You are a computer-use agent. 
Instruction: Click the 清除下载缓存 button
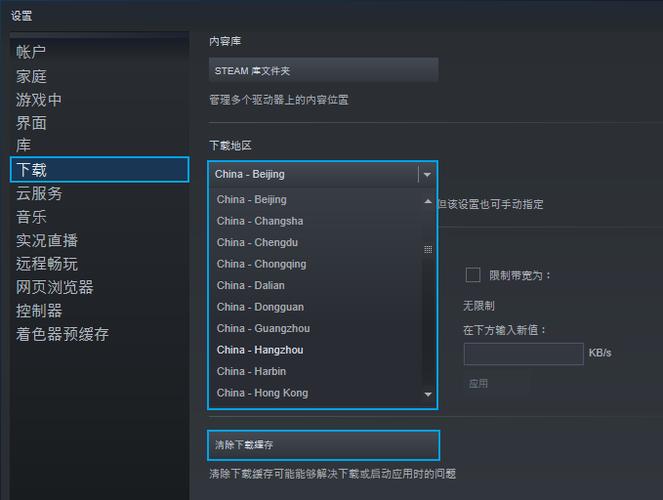pyautogui.click(x=323, y=445)
